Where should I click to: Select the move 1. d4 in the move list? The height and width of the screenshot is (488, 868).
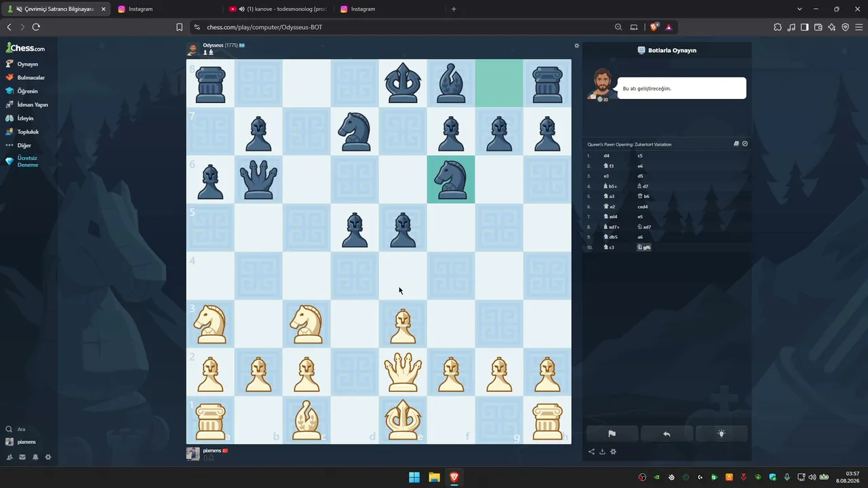pos(606,156)
